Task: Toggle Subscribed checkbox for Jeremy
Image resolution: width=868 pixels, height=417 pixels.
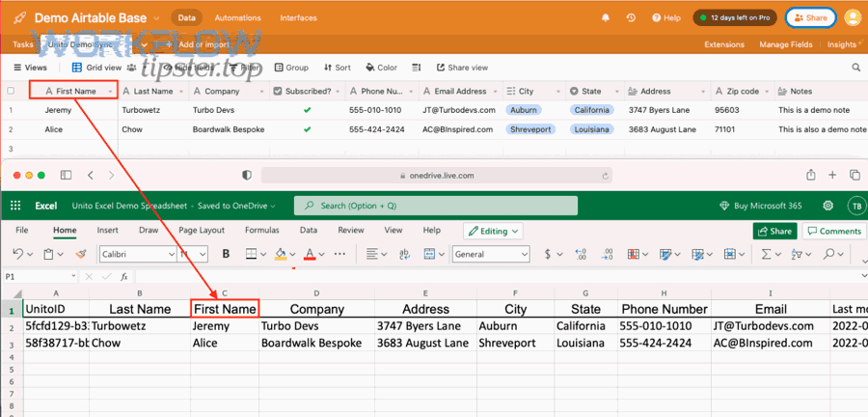Action: [x=307, y=110]
